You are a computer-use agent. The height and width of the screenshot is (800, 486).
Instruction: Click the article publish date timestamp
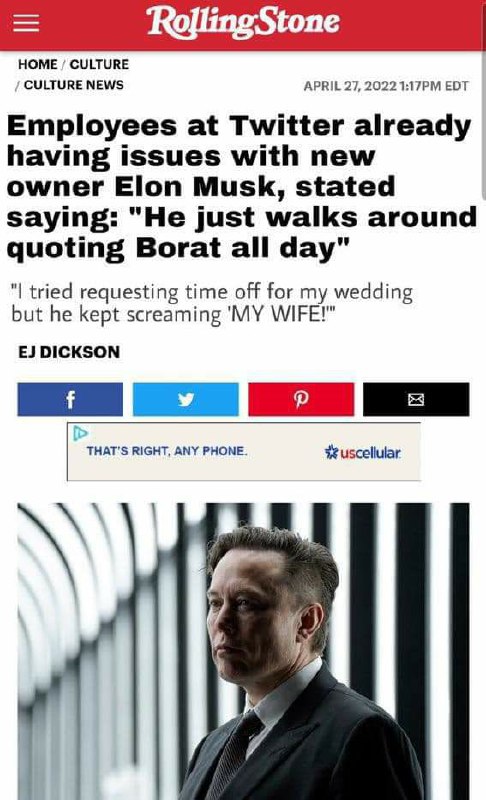pyautogui.click(x=386, y=86)
